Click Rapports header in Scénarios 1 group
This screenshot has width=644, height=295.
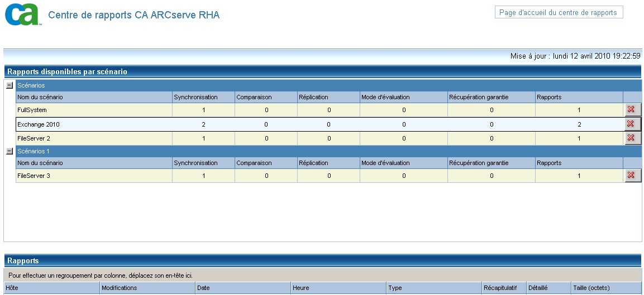(x=579, y=163)
